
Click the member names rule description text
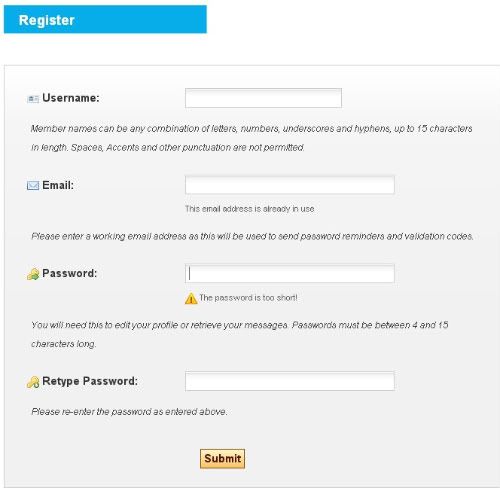point(251,138)
